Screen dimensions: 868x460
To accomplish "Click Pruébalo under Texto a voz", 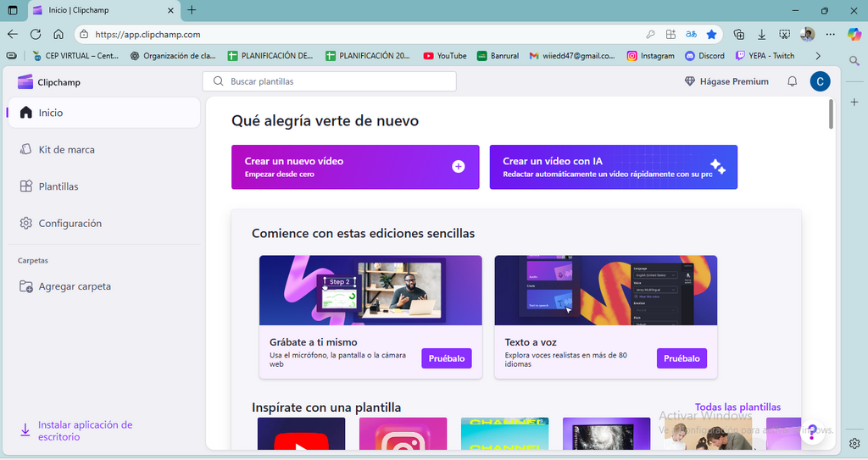I will point(682,358).
